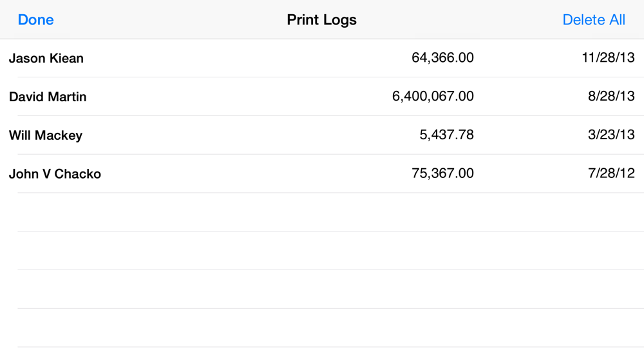The height and width of the screenshot is (363, 644).
Task: Click the Print Logs title
Action: point(321,20)
